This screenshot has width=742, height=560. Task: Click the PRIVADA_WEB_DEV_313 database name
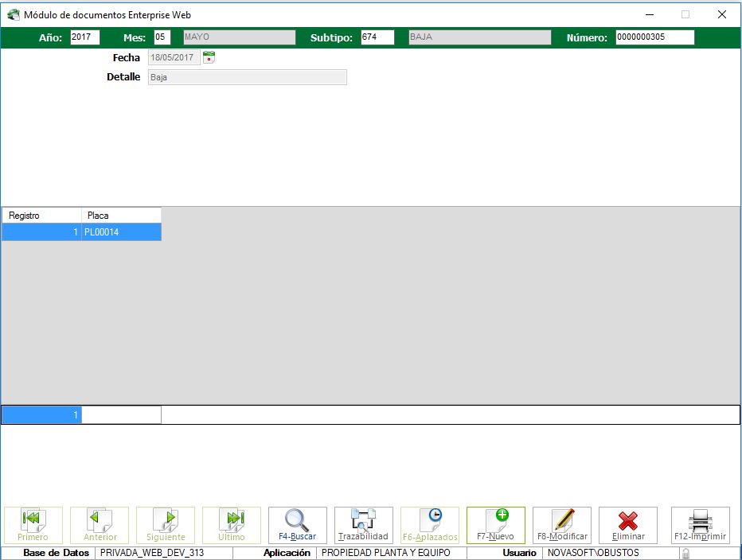coord(152,553)
